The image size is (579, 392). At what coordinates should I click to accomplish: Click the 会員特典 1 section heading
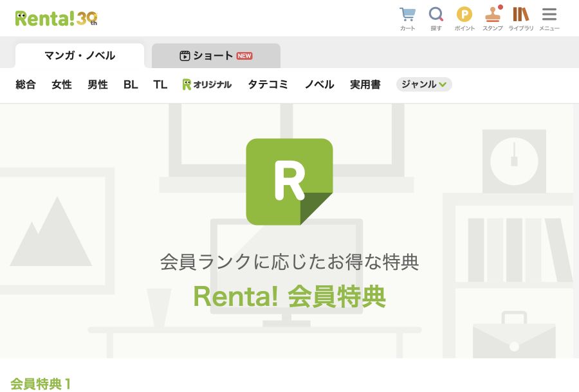click(x=41, y=384)
